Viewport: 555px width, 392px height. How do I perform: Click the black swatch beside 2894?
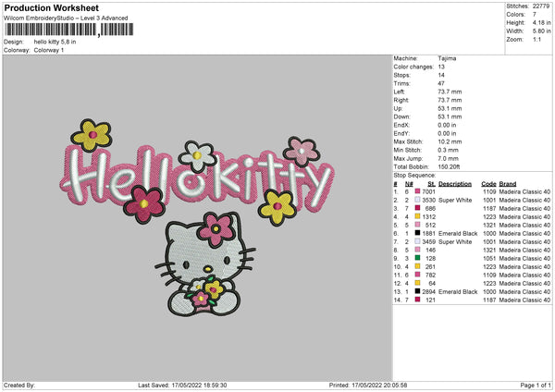pyautogui.click(x=417, y=291)
